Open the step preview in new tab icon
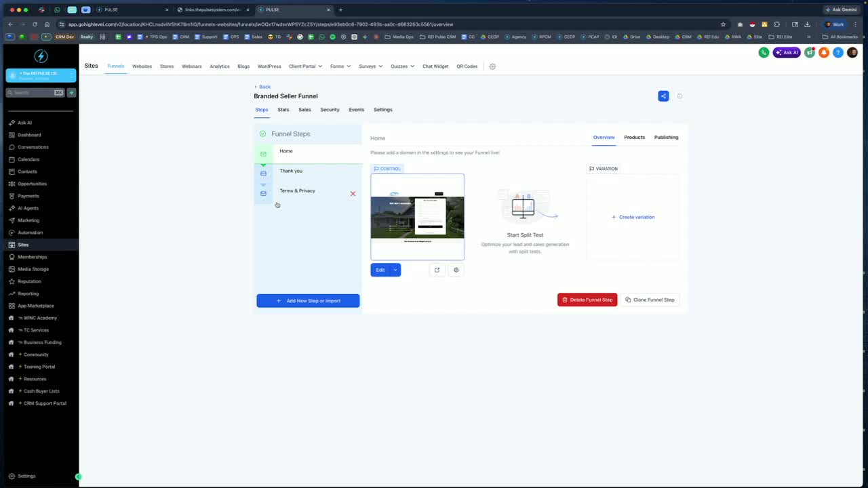This screenshot has height=488, width=868. pyautogui.click(x=437, y=270)
